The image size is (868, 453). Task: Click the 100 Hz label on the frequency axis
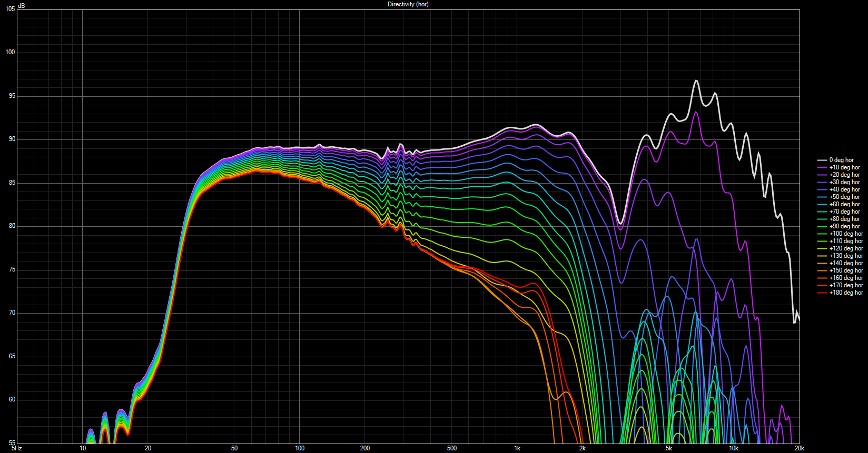point(300,448)
